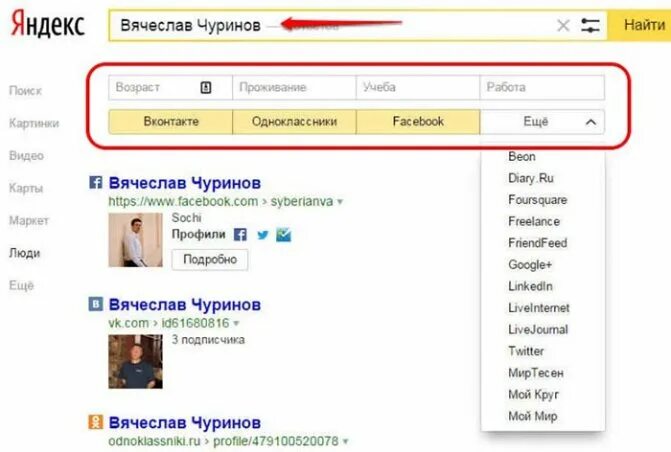Open the calendar icon in Возраст field
Screen dimensions: 671x452
tap(206, 87)
